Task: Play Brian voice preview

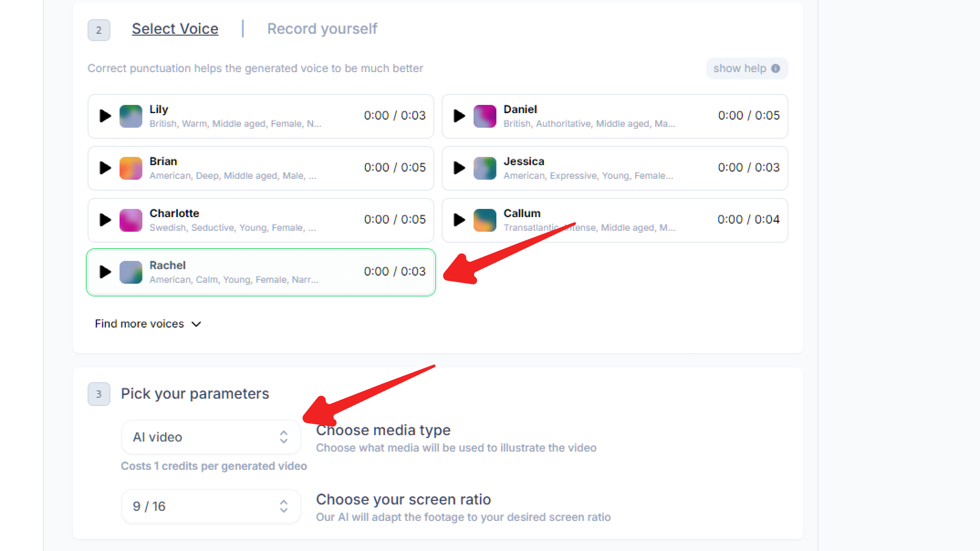Action: [105, 168]
